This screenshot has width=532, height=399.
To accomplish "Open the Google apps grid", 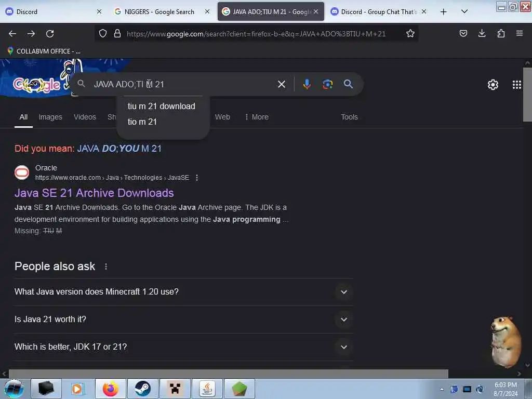I will [x=516, y=85].
